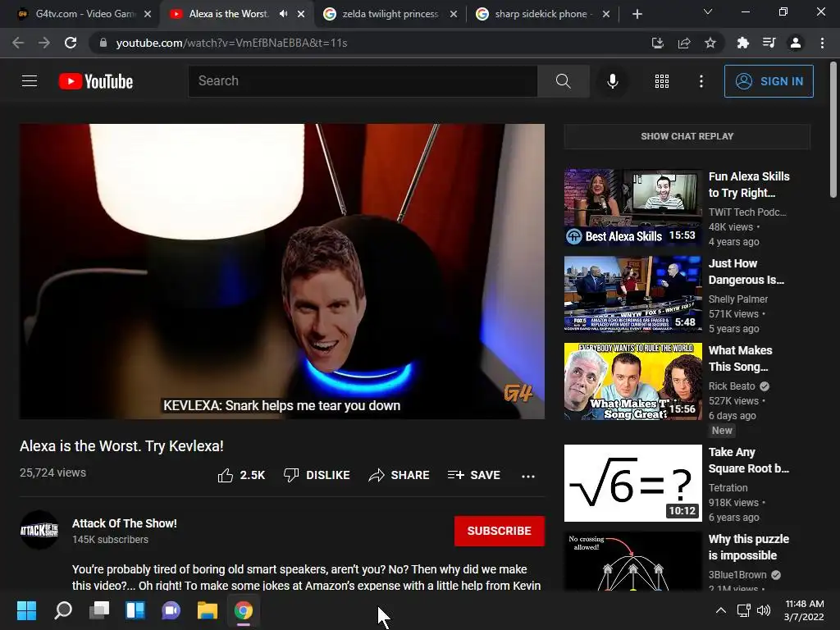The width and height of the screenshot is (840, 630).
Task: Open the Fox 5 news video thumbnail
Action: coord(632,294)
